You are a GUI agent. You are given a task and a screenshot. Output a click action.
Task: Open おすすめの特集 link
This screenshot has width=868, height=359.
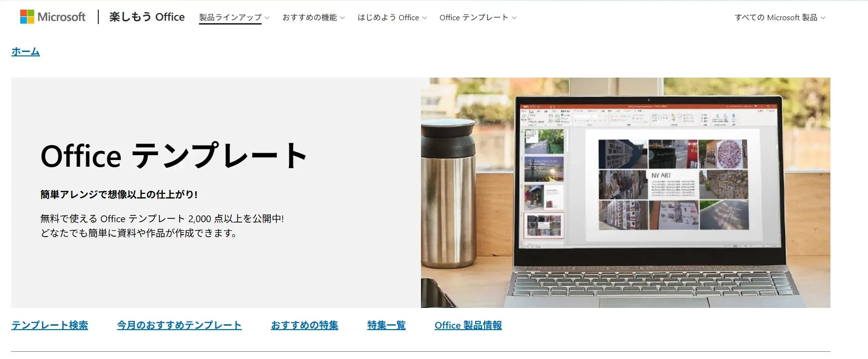click(304, 325)
